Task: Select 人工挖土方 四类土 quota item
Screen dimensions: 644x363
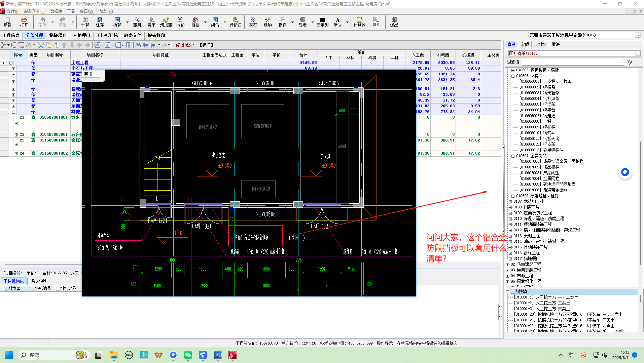Action: 542,309
